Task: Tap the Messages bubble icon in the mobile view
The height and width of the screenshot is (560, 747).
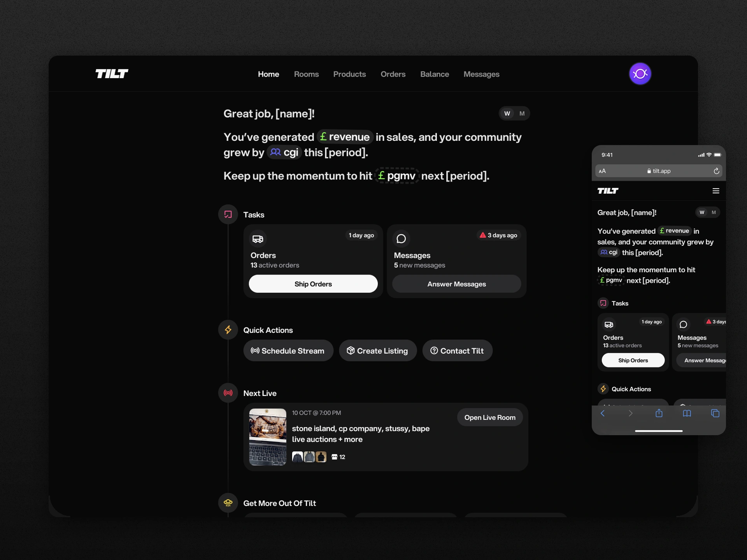Action: pos(683,324)
